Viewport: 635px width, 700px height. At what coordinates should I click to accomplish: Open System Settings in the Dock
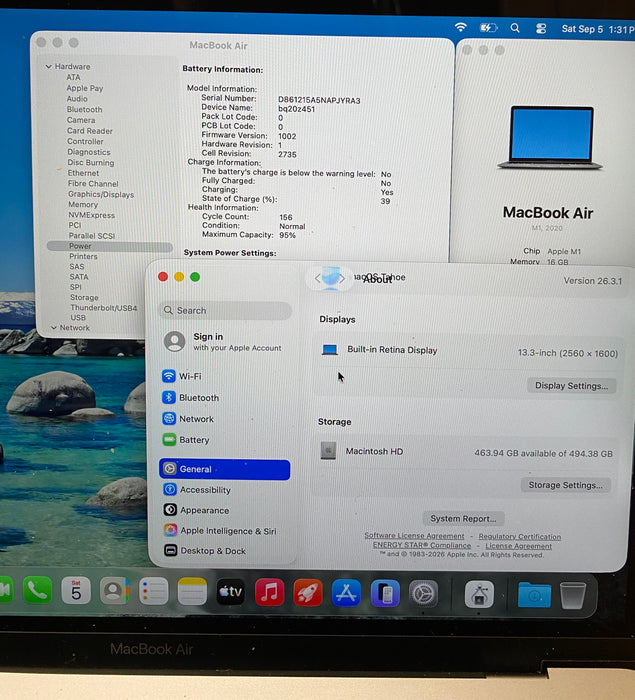point(423,594)
